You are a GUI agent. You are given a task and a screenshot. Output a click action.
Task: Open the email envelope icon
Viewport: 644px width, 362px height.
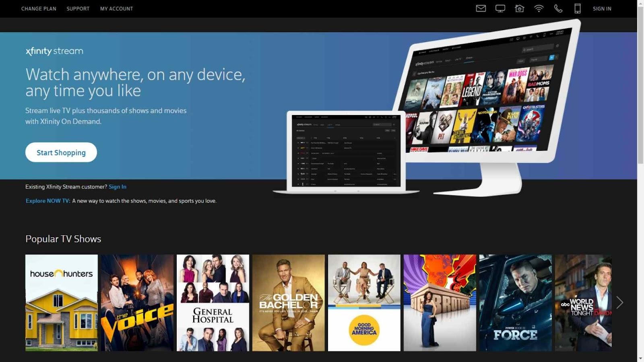[x=481, y=8]
